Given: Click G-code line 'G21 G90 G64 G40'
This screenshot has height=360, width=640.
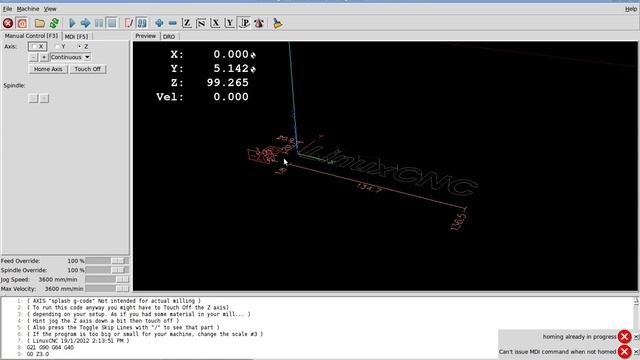Looking at the screenshot, I should [50, 347].
